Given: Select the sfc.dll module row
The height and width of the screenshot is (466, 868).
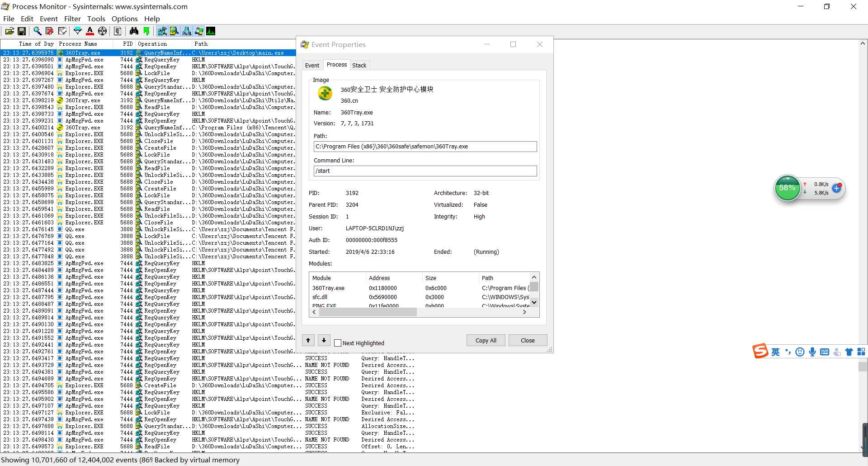Looking at the screenshot, I should click(420, 297).
